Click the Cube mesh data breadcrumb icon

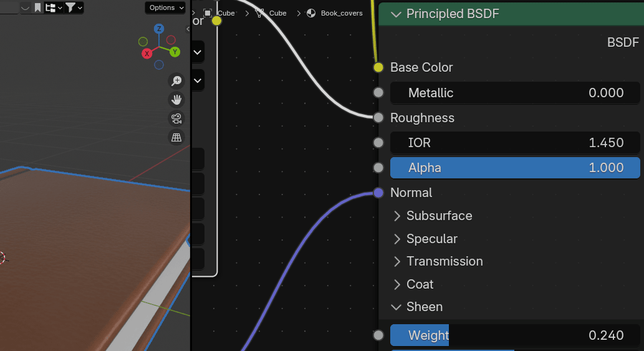[x=259, y=13]
